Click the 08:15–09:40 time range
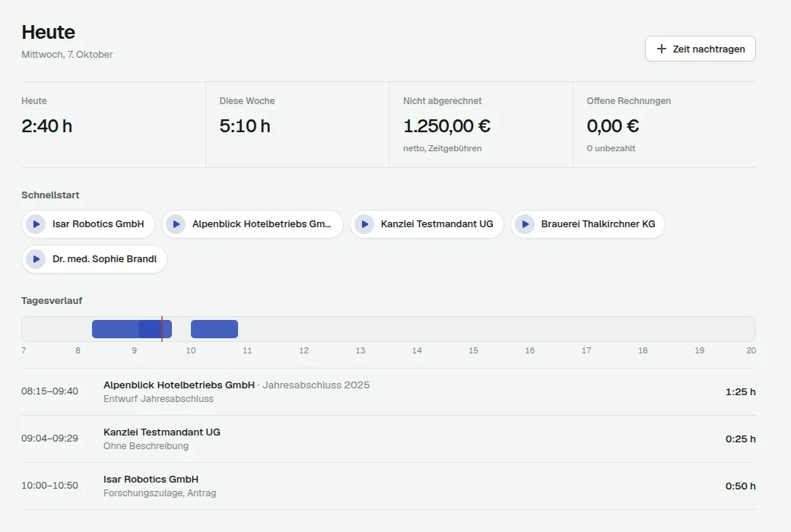Viewport: 791px width, 532px height. 49,391
